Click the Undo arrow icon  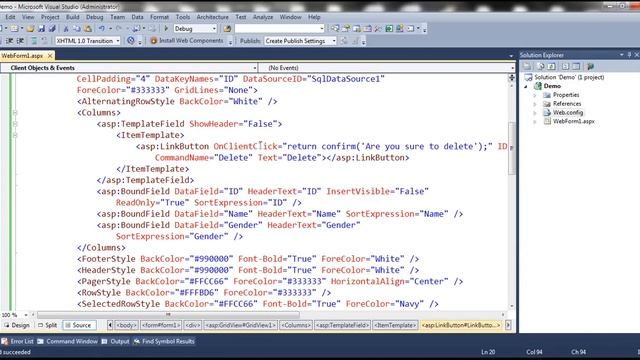pyautogui.click(x=102, y=29)
